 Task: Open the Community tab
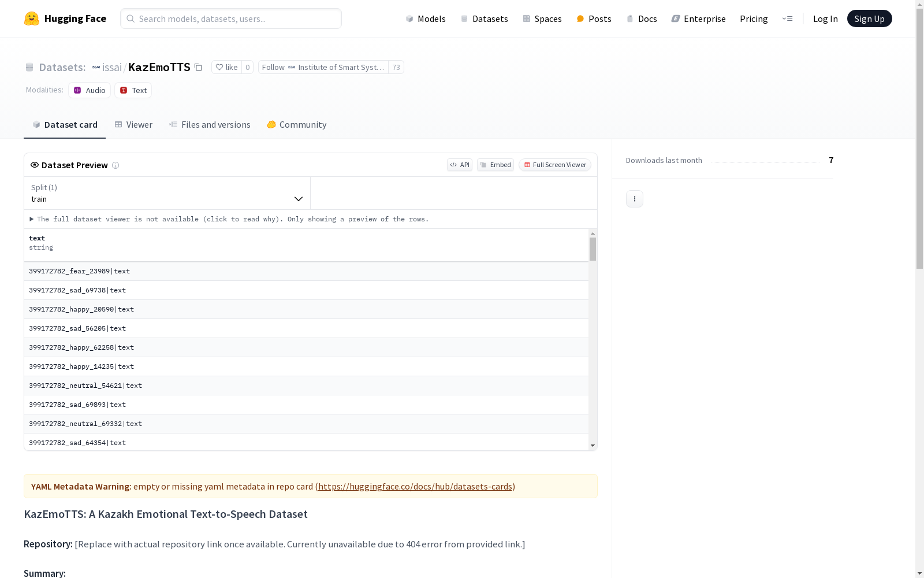[x=297, y=125]
